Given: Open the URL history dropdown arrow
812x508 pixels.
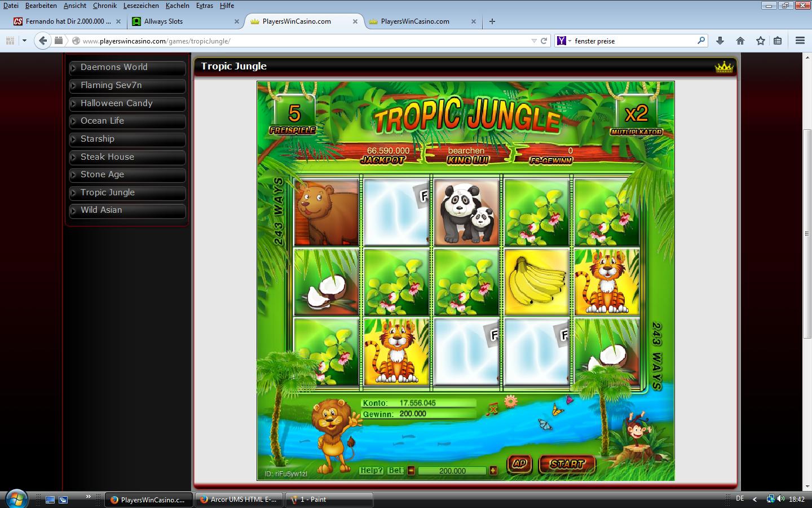Looking at the screenshot, I should [x=534, y=41].
